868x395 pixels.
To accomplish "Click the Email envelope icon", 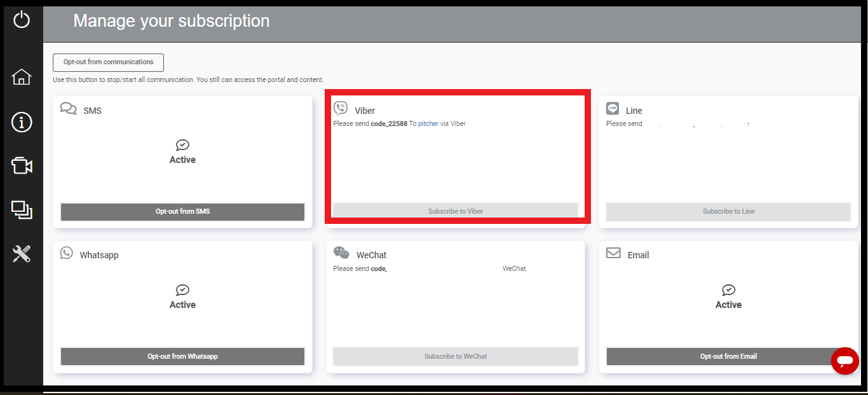I will tap(613, 253).
